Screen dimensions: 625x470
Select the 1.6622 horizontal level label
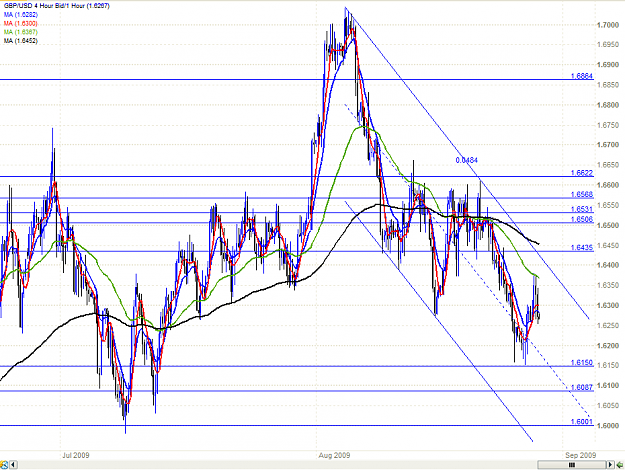(582, 173)
